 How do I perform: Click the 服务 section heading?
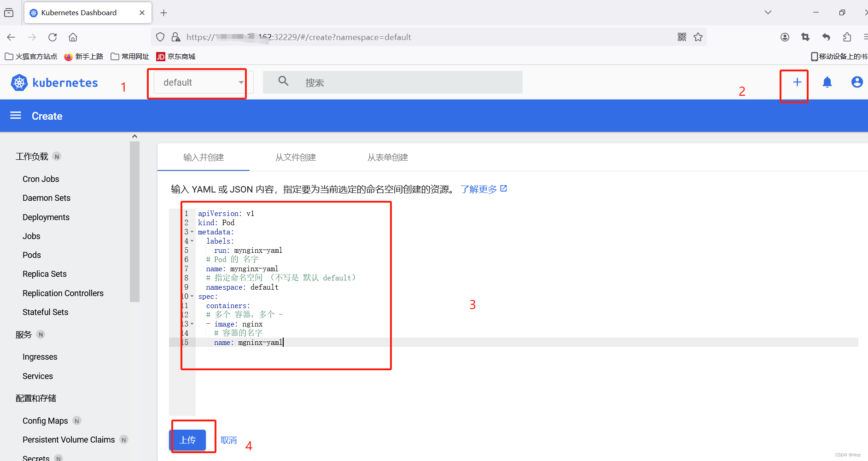point(23,335)
